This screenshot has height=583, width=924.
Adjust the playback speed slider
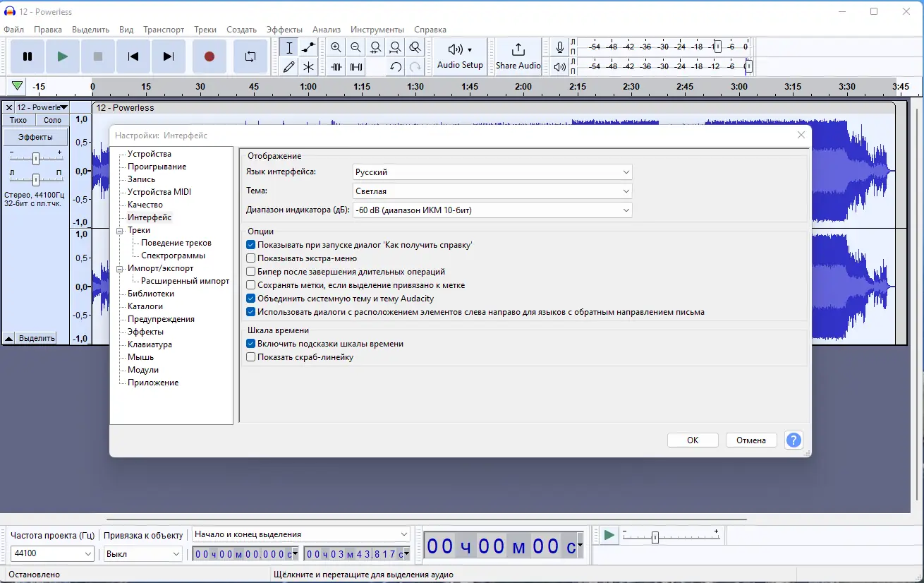coord(655,538)
